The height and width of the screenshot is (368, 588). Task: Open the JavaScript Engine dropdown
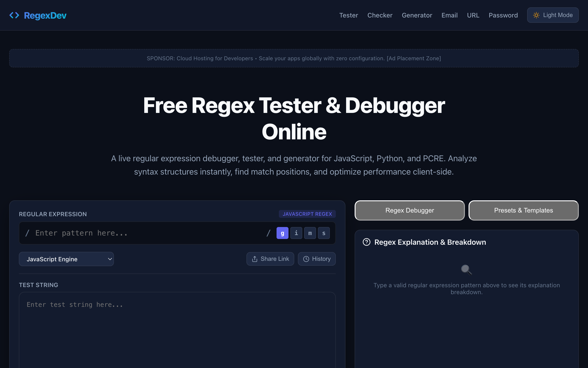(66, 259)
